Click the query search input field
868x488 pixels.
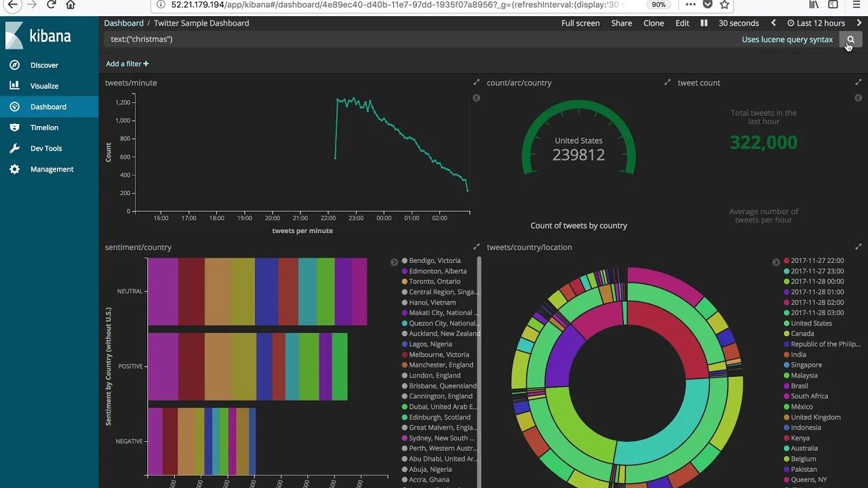(420, 39)
